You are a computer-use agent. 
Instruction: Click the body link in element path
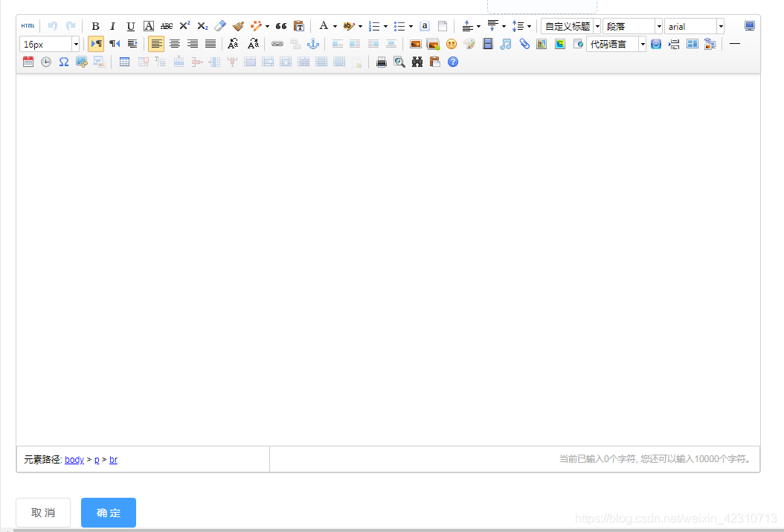pos(74,460)
